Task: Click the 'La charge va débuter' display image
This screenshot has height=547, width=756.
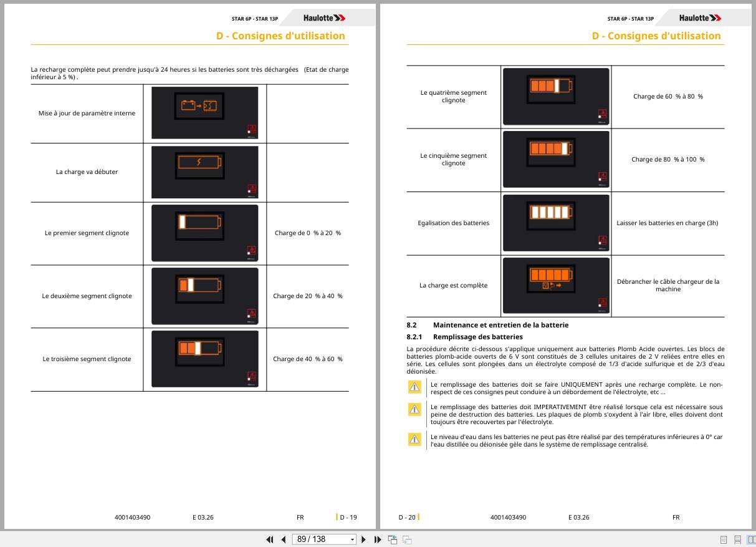Action: [204, 172]
